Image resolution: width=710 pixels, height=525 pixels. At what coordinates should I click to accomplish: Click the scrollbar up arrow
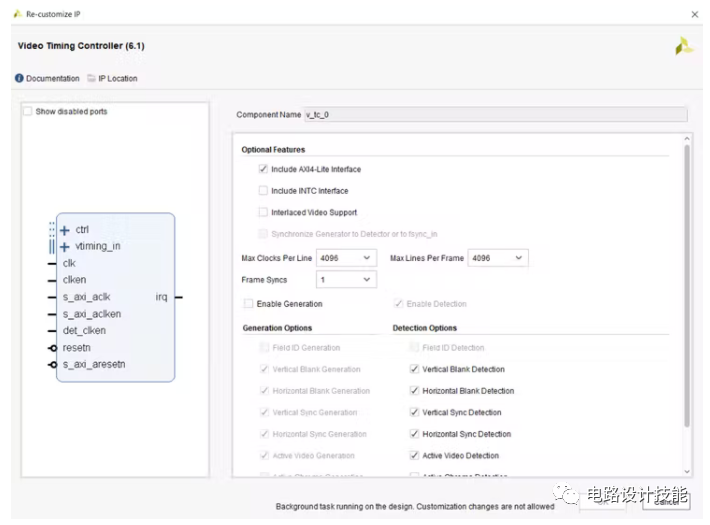(x=687, y=139)
